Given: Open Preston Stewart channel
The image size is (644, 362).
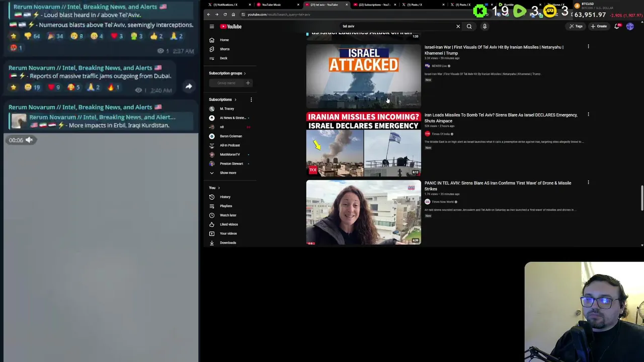Looking at the screenshot, I should (x=231, y=163).
